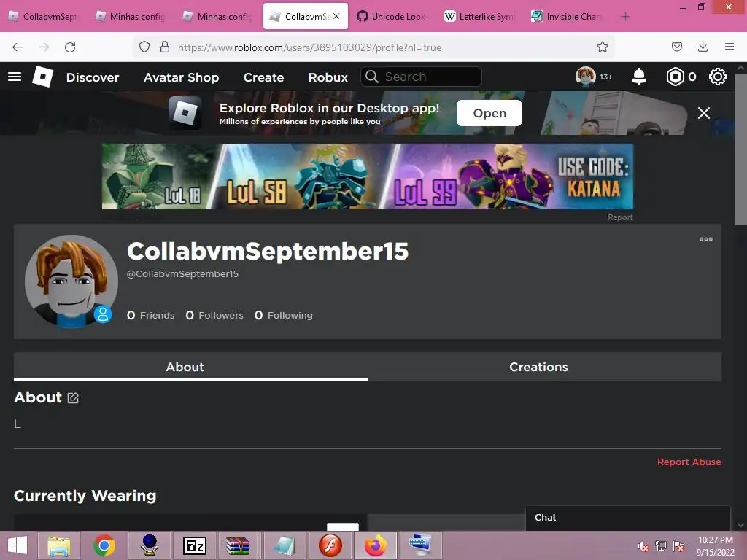Open the Avatar Shop page
This screenshot has width=747, height=560.
click(x=181, y=77)
